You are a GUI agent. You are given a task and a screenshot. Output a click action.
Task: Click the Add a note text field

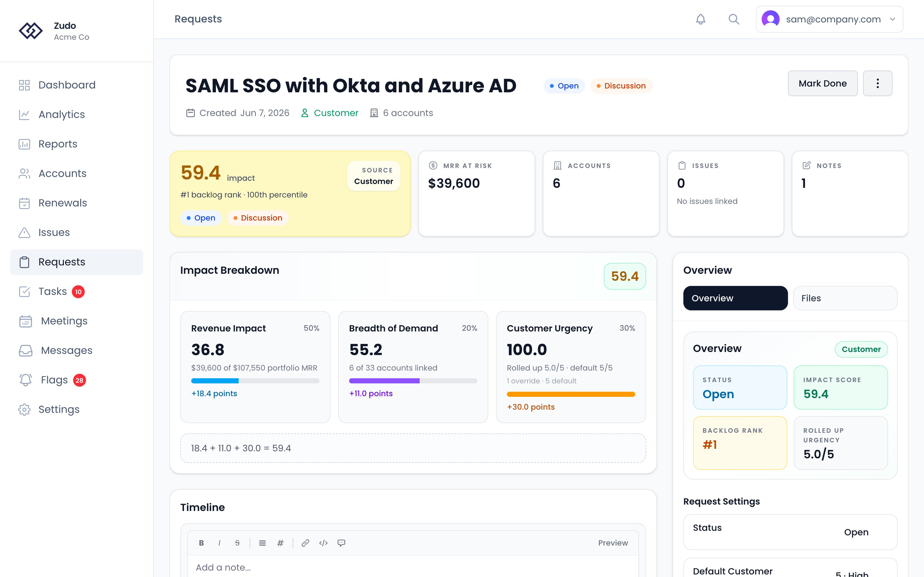pyautogui.click(x=413, y=567)
